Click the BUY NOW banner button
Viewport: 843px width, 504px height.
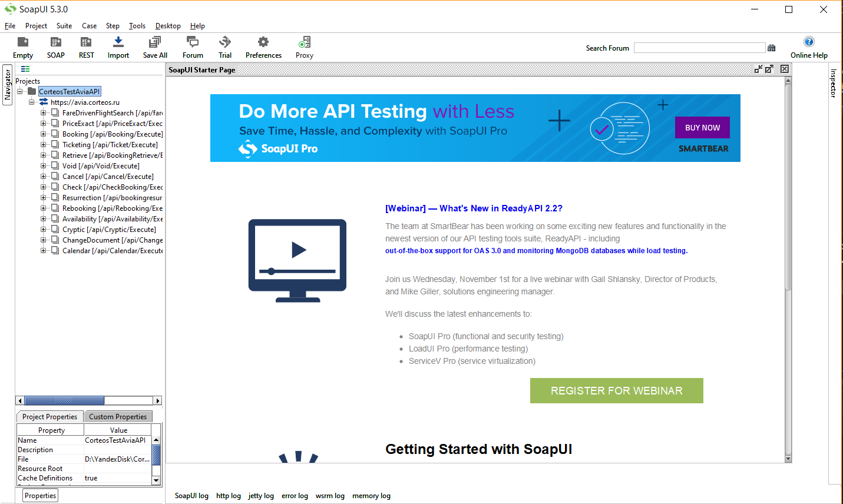tap(702, 128)
